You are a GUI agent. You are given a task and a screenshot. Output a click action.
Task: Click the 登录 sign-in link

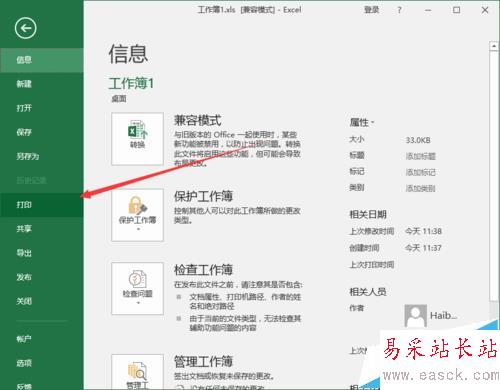[371, 10]
